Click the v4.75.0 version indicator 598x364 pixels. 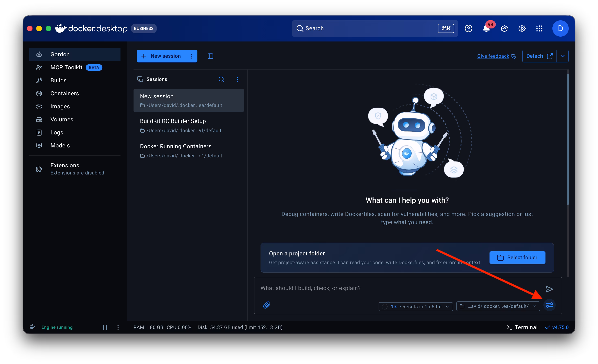tap(557, 327)
